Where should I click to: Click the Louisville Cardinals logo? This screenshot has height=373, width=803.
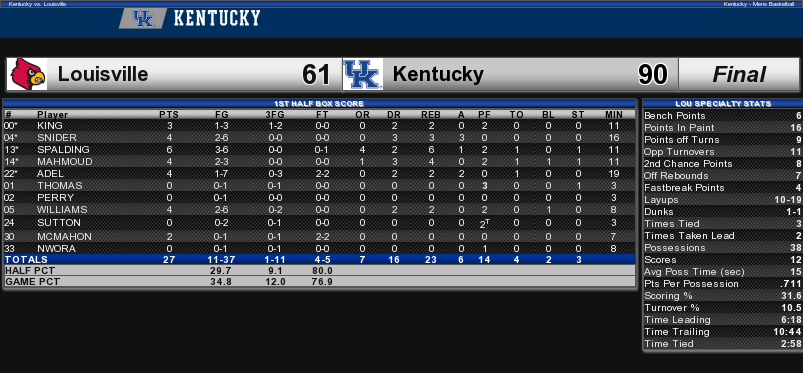tap(28, 74)
